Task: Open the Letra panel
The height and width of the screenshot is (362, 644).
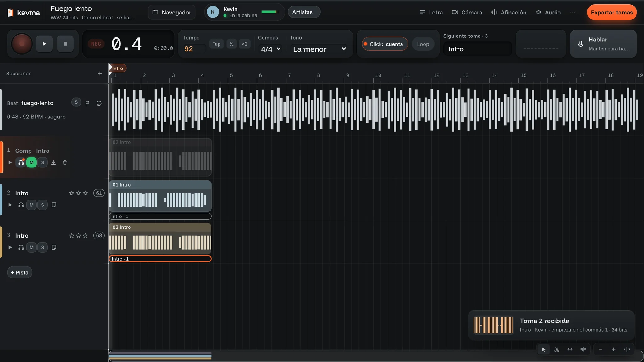Action: tap(431, 12)
